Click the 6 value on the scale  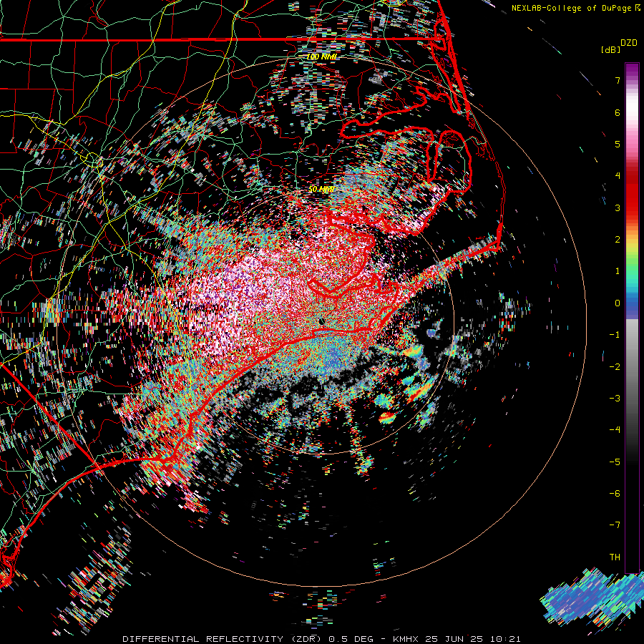click(618, 112)
